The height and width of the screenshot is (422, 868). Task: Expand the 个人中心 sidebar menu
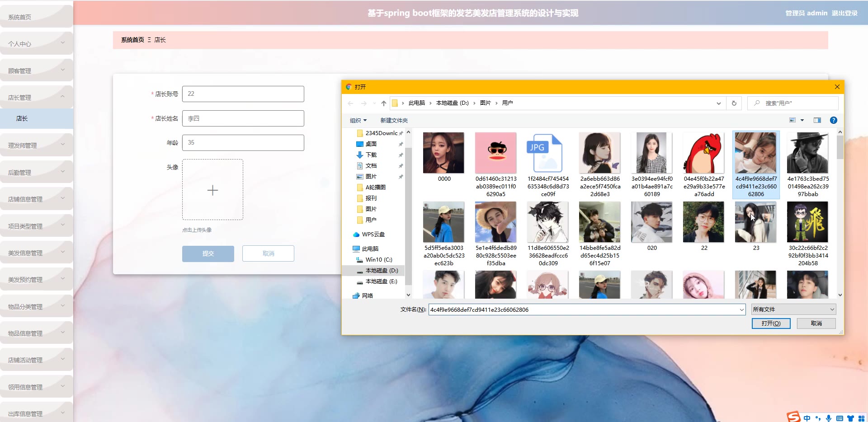[x=37, y=44]
